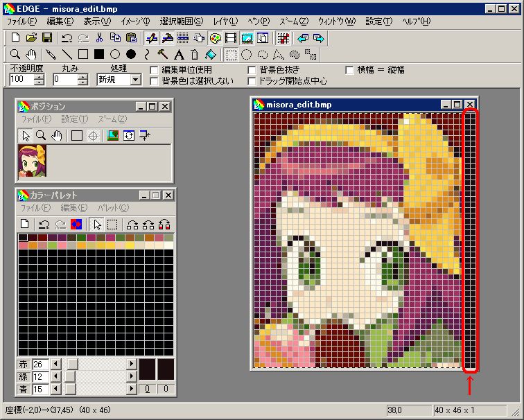The width and height of the screenshot is (524, 420).
Task: Select arrow pointer tool in ポジション window
Action: coord(26,136)
